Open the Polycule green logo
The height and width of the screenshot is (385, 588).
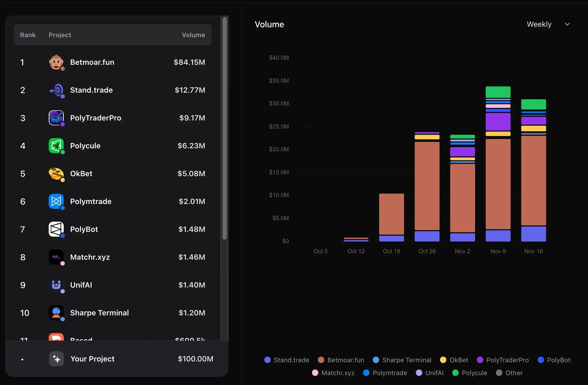pyautogui.click(x=56, y=146)
